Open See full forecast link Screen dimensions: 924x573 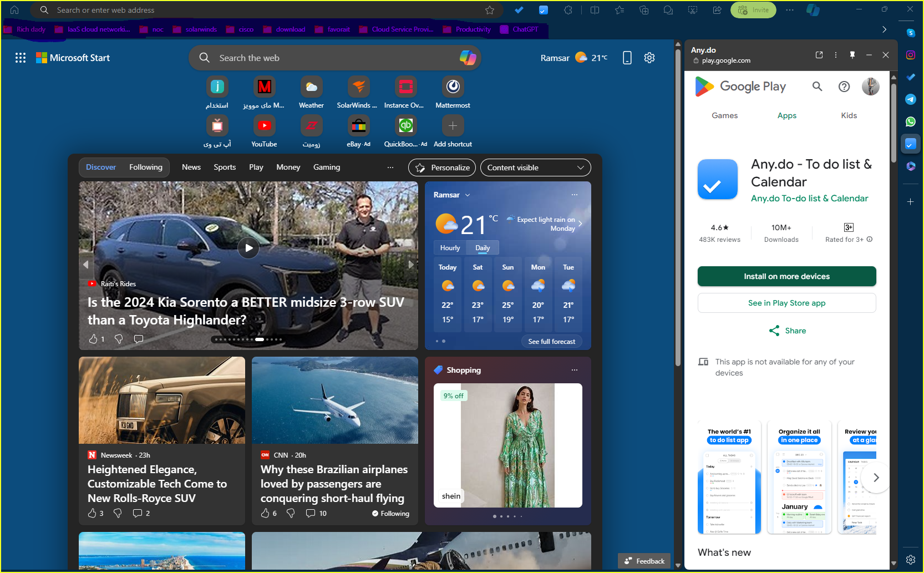pos(551,341)
